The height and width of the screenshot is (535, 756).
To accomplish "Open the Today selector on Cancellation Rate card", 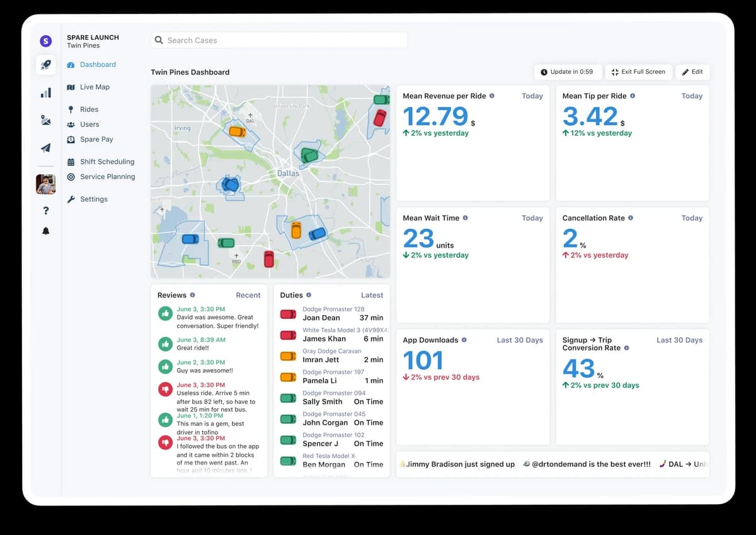I will pyautogui.click(x=692, y=217).
